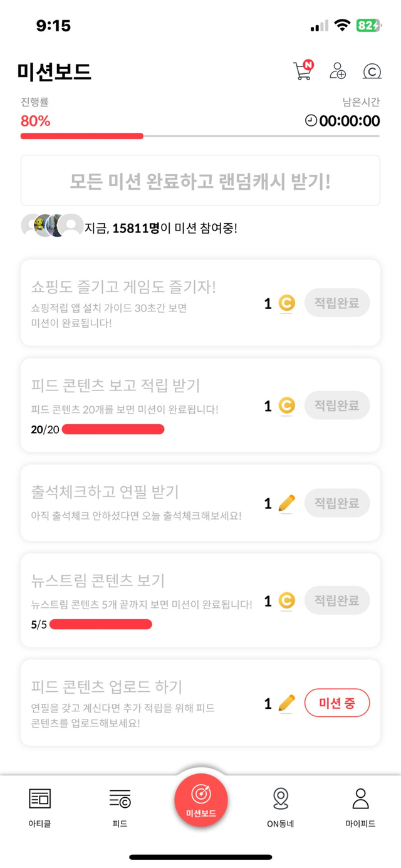The height and width of the screenshot is (868, 401).
Task: Tap 모든 미션 완료하고 랜덤캐시 받기 button
Action: pyautogui.click(x=200, y=181)
